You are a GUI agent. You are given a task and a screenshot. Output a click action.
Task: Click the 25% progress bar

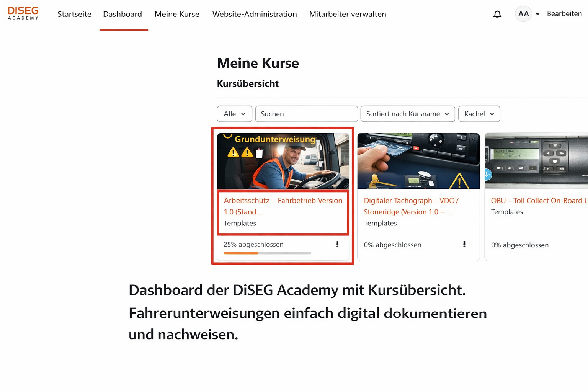(x=267, y=253)
